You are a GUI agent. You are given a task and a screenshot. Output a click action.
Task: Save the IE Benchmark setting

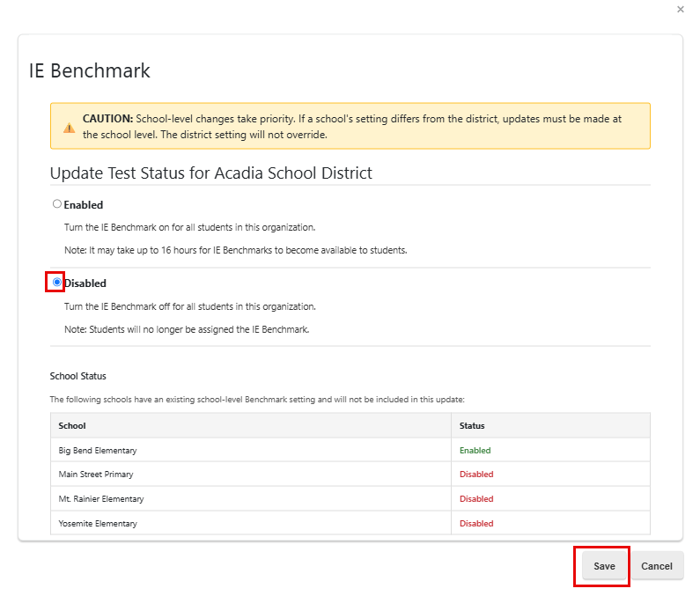pos(604,566)
